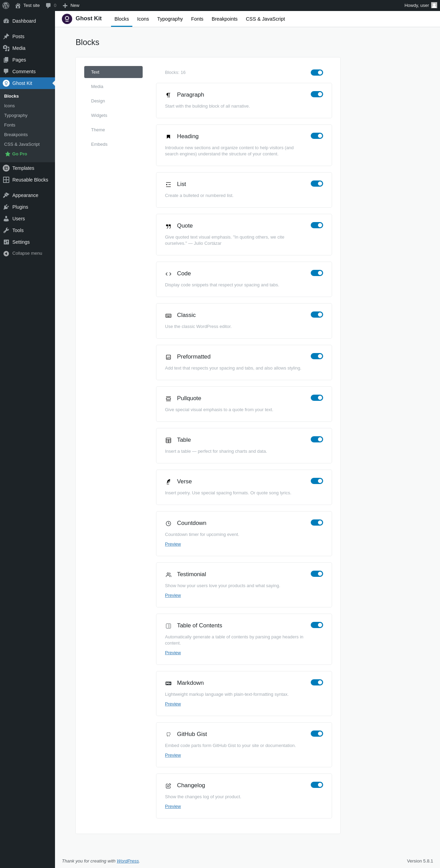The width and height of the screenshot is (440, 868).
Task: Open user avatar next to Howdy, user
Action: click(x=434, y=6)
